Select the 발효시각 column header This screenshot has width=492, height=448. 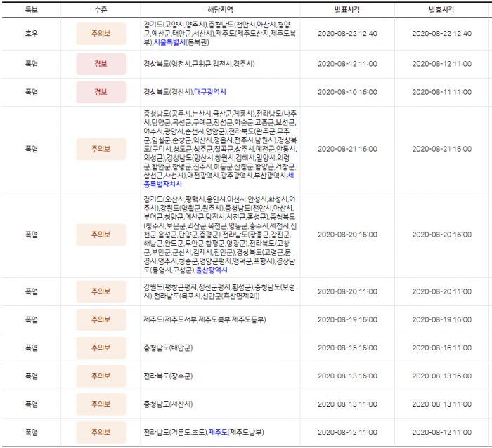pyautogui.click(x=441, y=10)
